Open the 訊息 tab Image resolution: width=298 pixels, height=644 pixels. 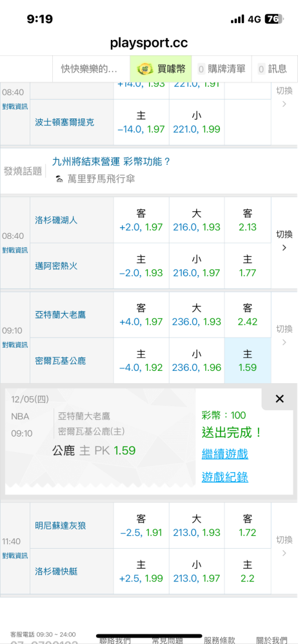coord(272,69)
